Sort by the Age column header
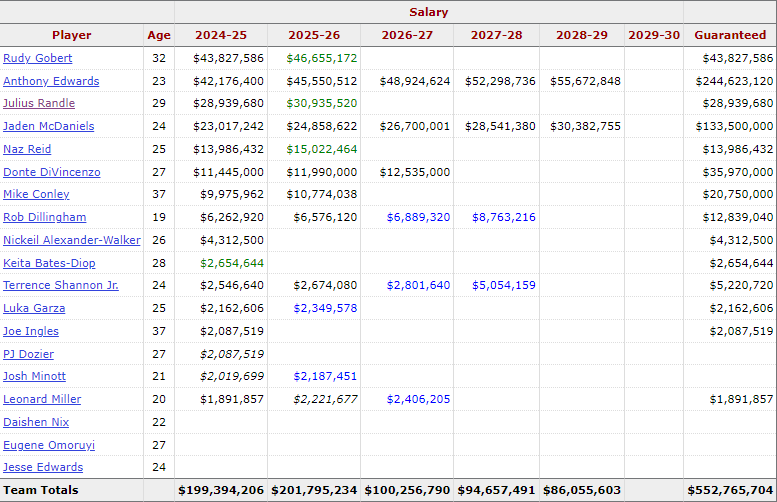The width and height of the screenshot is (777, 502). click(159, 35)
